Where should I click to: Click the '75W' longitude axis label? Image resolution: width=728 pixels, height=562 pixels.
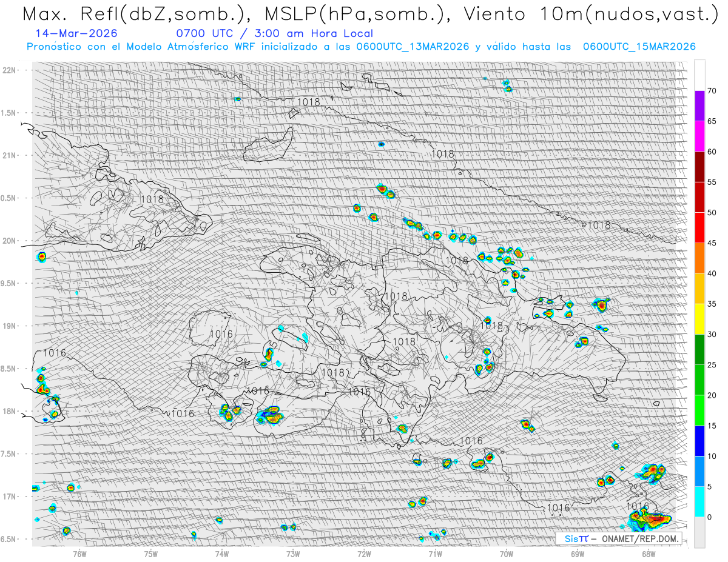point(150,553)
